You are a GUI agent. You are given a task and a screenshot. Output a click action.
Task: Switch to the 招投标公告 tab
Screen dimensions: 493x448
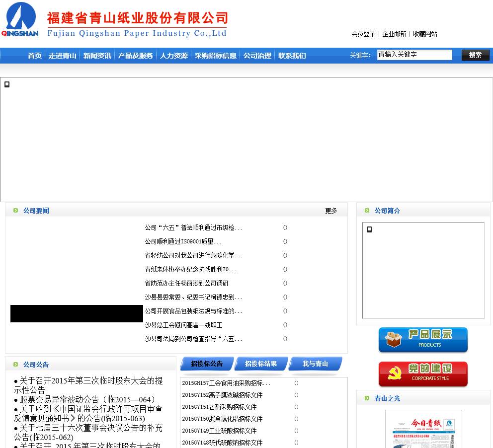[207, 364]
